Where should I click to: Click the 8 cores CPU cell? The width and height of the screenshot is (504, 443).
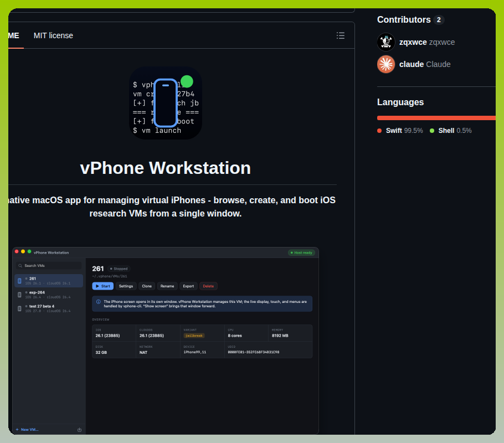pyautogui.click(x=246, y=333)
